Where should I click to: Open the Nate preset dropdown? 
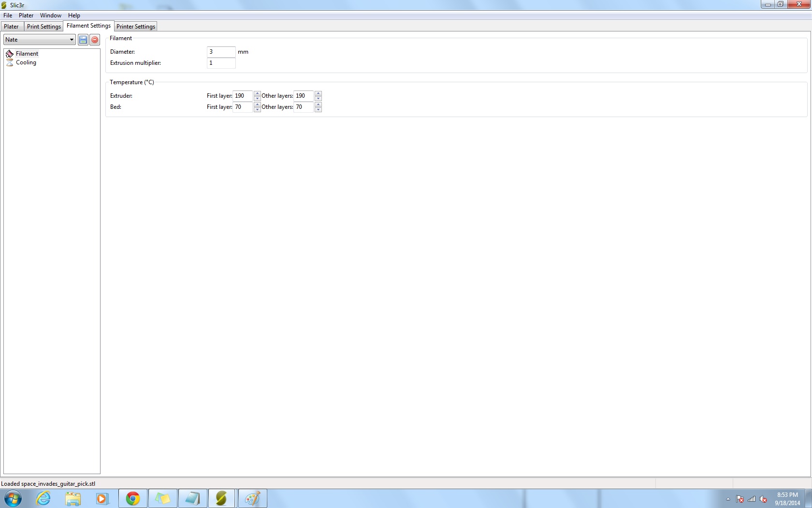coord(40,40)
